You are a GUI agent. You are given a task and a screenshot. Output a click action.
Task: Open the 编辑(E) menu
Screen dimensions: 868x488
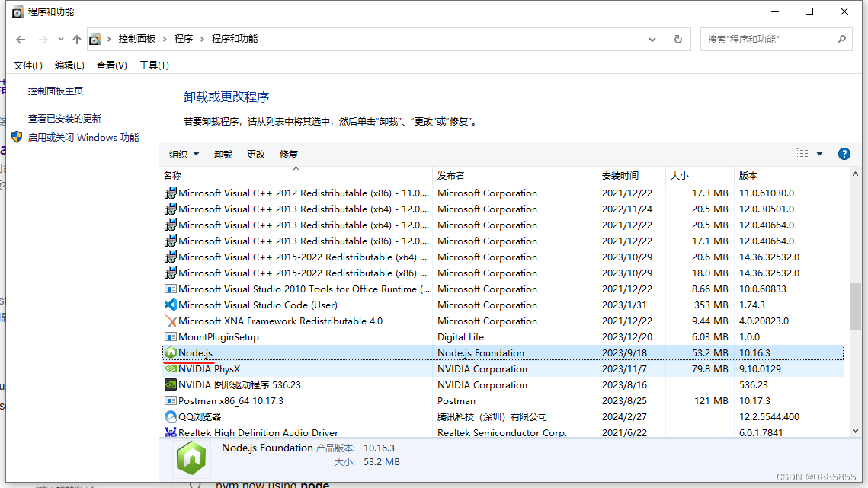pos(69,65)
